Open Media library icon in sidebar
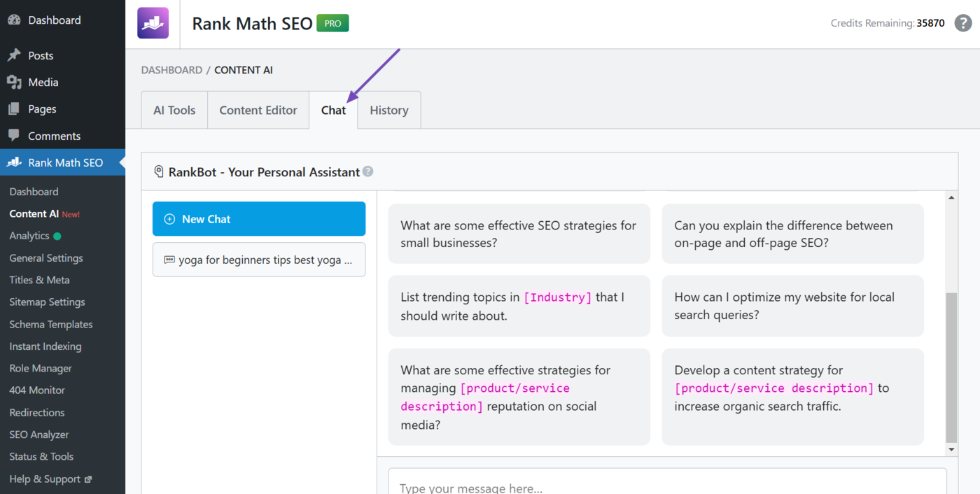 click(x=14, y=83)
